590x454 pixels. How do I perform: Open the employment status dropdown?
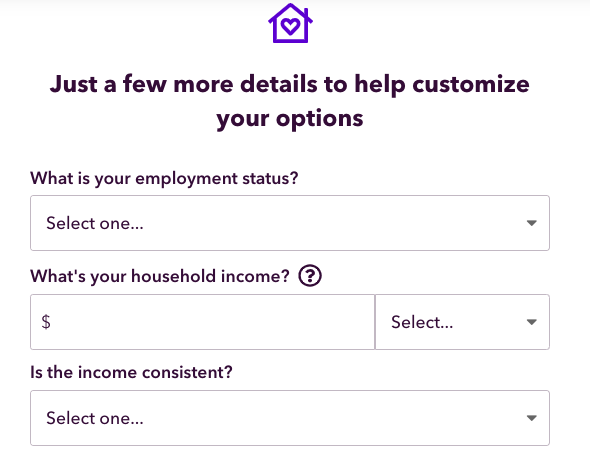[x=290, y=223]
